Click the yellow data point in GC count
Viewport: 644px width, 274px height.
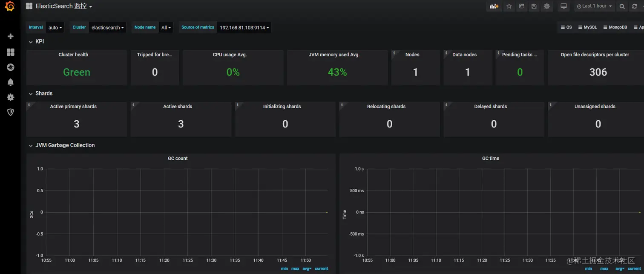tap(327, 212)
